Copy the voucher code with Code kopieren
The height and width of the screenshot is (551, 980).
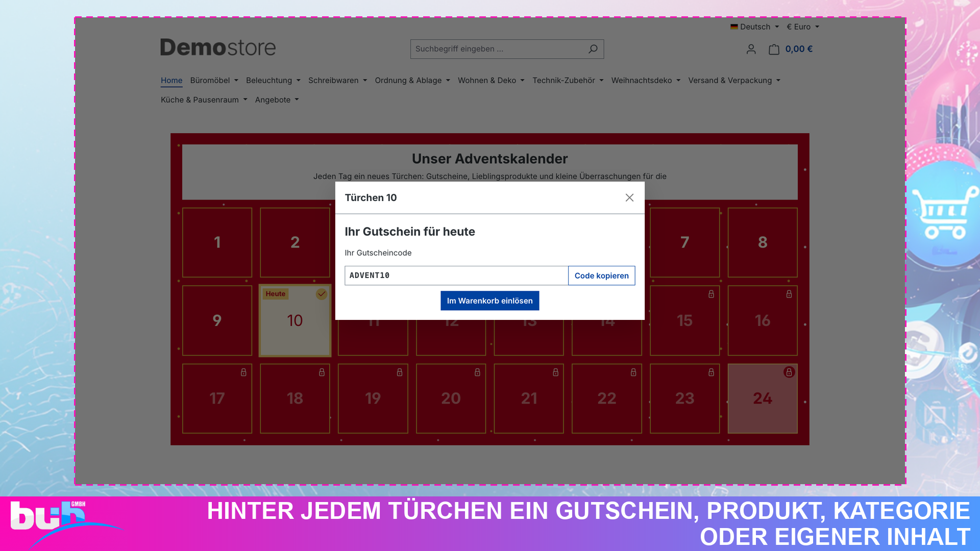601,275
